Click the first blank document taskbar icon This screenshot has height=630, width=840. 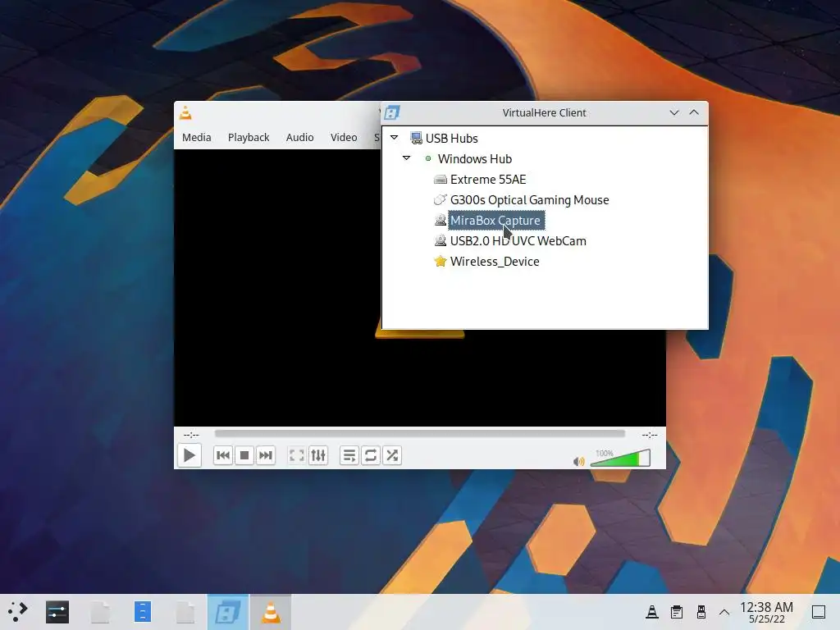100,612
